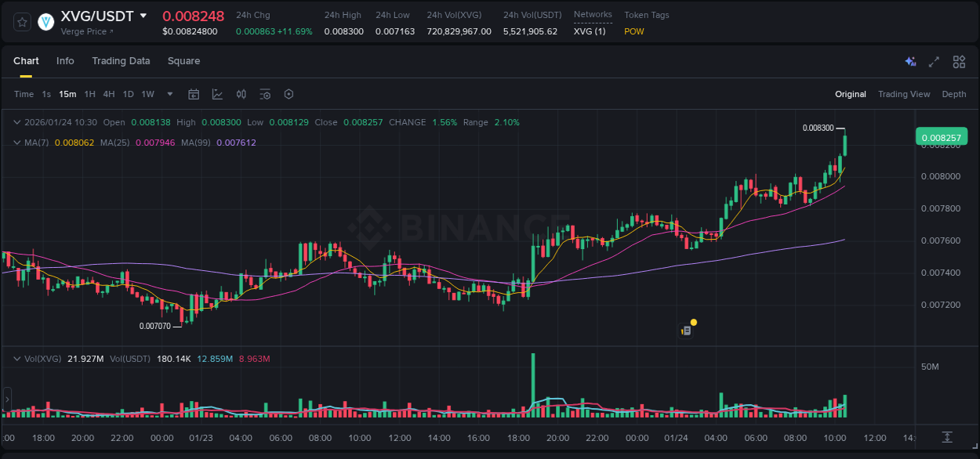This screenshot has height=459, width=980.
Task: Open the Depth chart view
Action: coord(954,94)
